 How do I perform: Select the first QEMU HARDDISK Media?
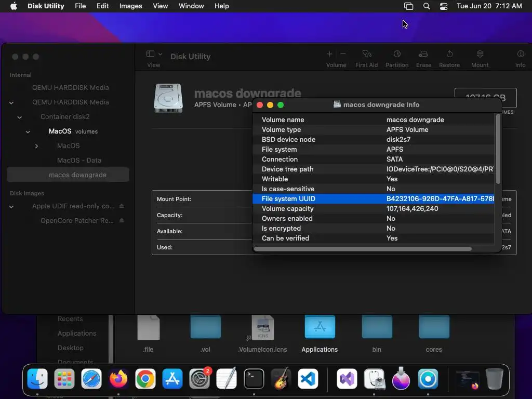click(x=70, y=87)
